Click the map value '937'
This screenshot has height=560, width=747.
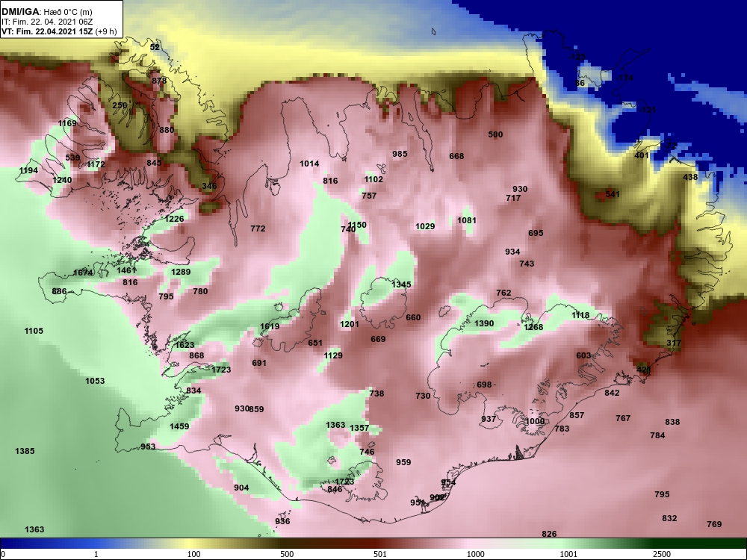489,419
